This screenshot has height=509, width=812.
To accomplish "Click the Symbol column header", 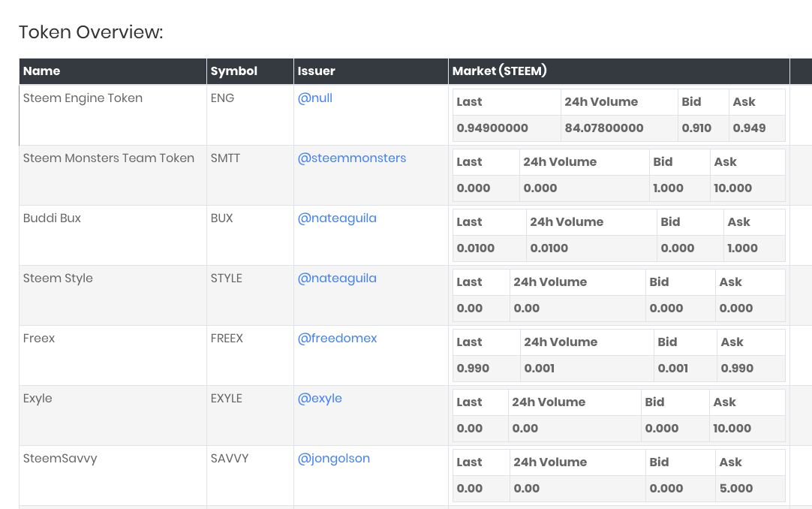I will click(250, 71).
